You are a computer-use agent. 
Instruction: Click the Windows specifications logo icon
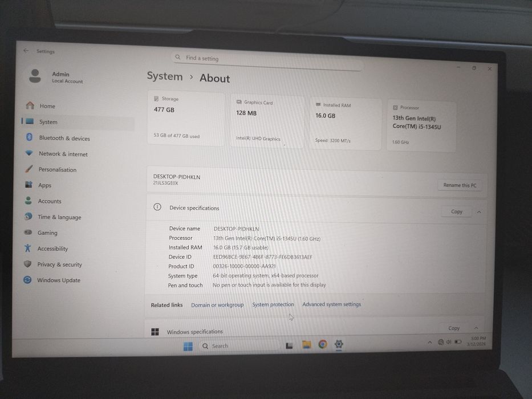pos(155,332)
